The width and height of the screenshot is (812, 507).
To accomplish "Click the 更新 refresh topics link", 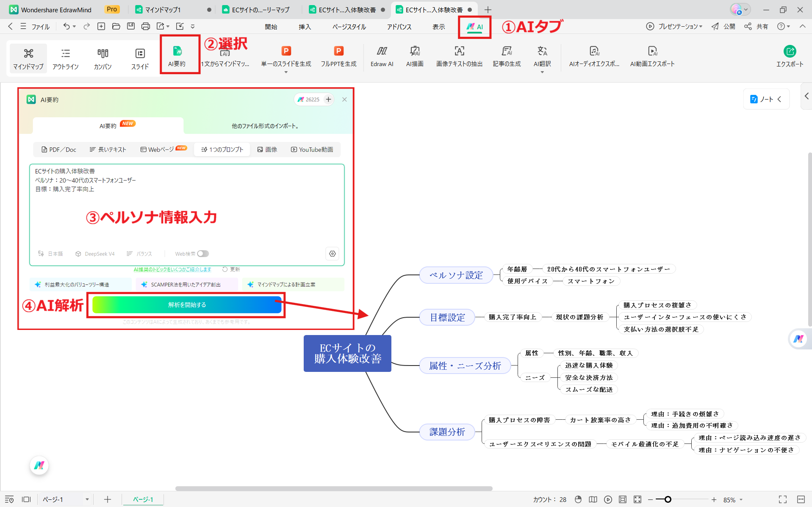I will [231, 269].
